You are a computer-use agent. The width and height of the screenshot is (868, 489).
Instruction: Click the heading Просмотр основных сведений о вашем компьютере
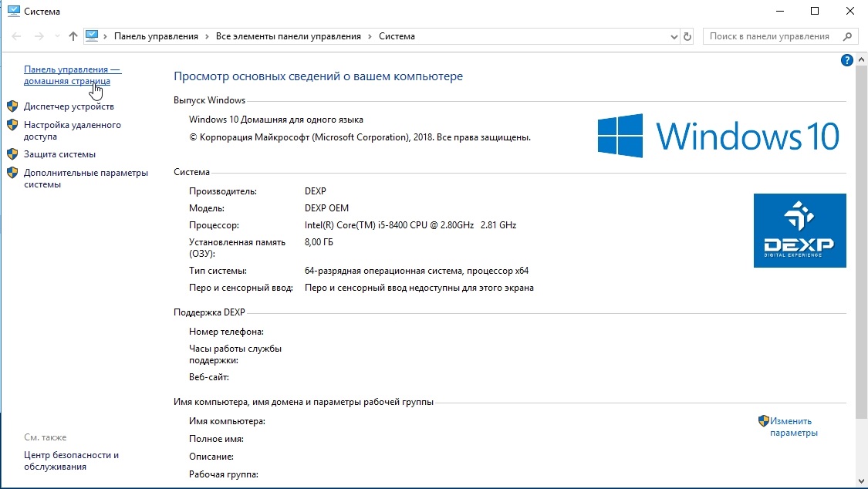click(x=319, y=76)
